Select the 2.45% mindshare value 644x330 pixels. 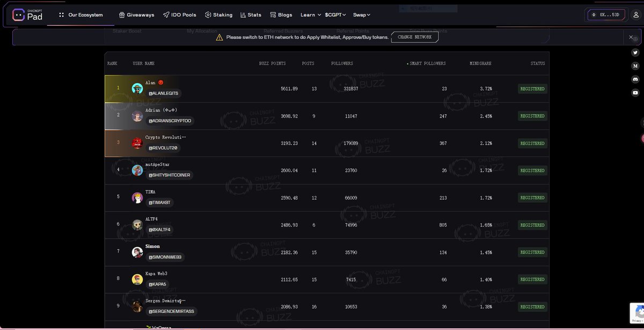486,116
